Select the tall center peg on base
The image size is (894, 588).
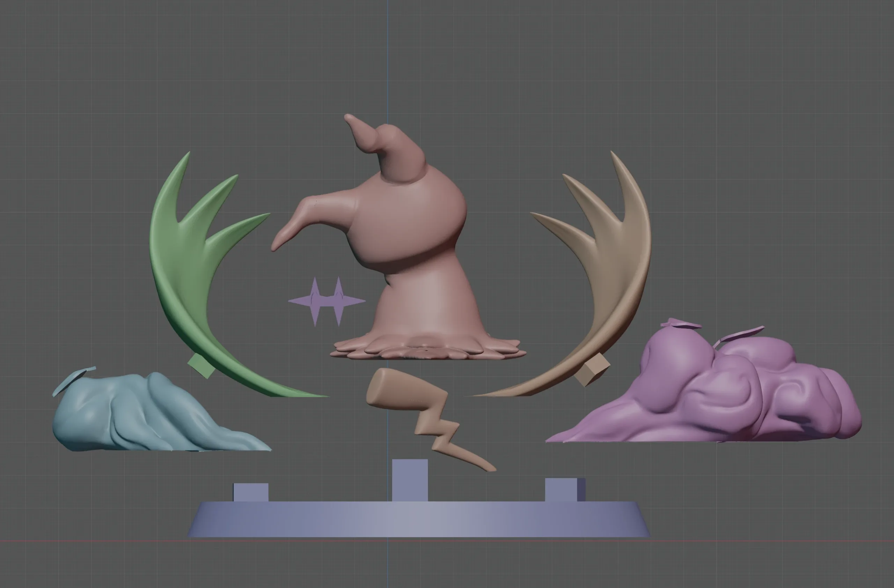[410, 480]
